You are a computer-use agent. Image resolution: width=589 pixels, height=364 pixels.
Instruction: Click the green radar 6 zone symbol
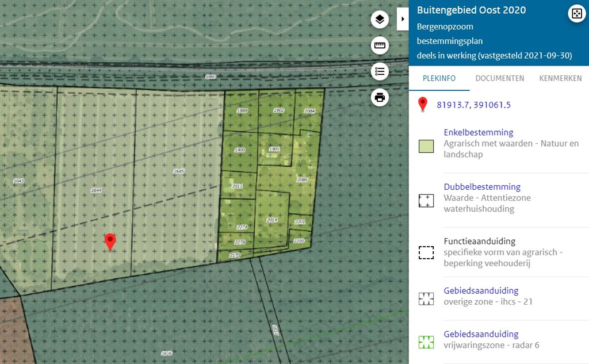coord(426,342)
